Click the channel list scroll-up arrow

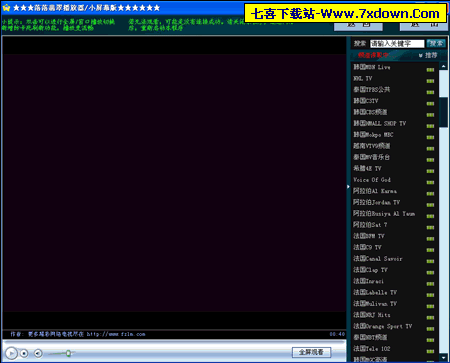pos(443,66)
